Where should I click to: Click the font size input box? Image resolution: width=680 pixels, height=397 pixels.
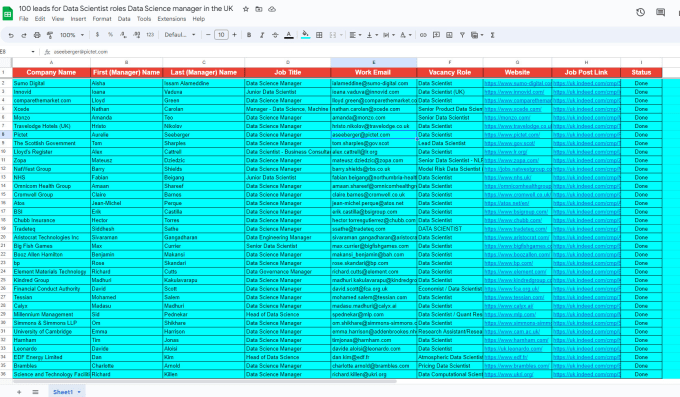[x=221, y=35]
